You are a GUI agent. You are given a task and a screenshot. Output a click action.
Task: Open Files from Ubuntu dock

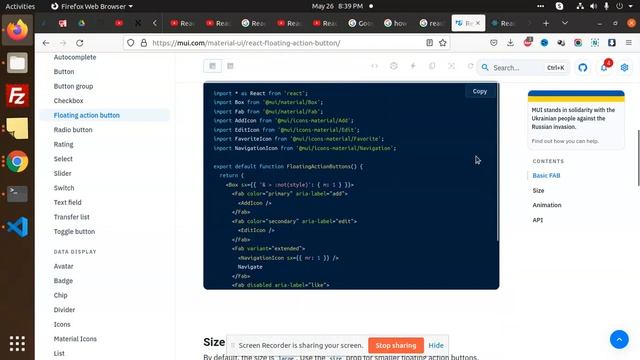(17, 63)
